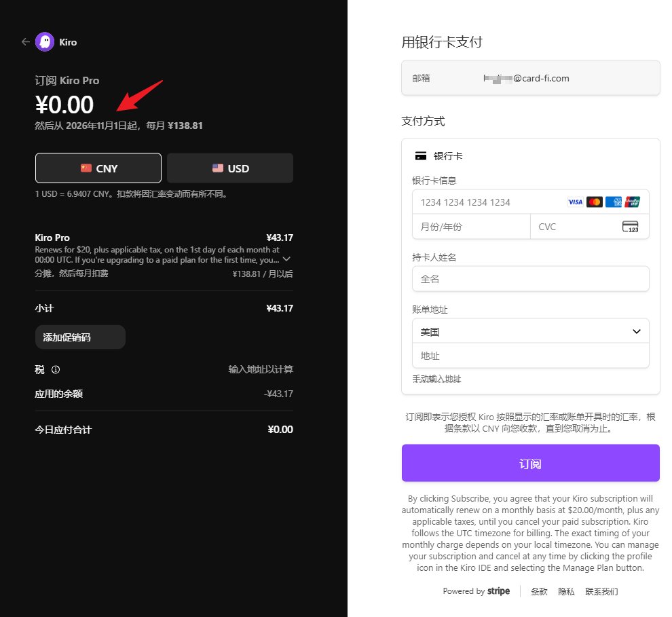
Task: Open 隐私 privacy link
Action: pyautogui.click(x=566, y=592)
